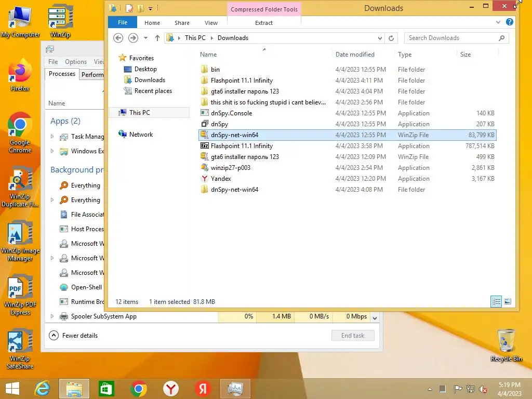Refresh the Downloads folder view
532x399 pixels.
click(391, 38)
